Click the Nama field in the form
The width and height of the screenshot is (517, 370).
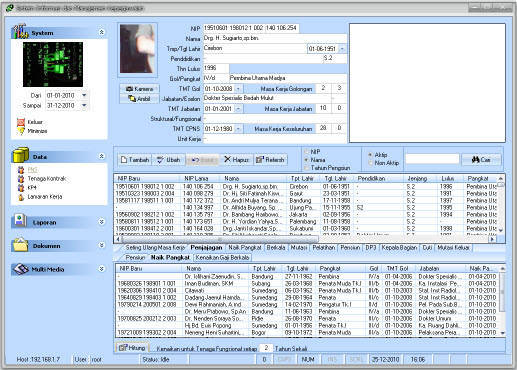click(275, 38)
